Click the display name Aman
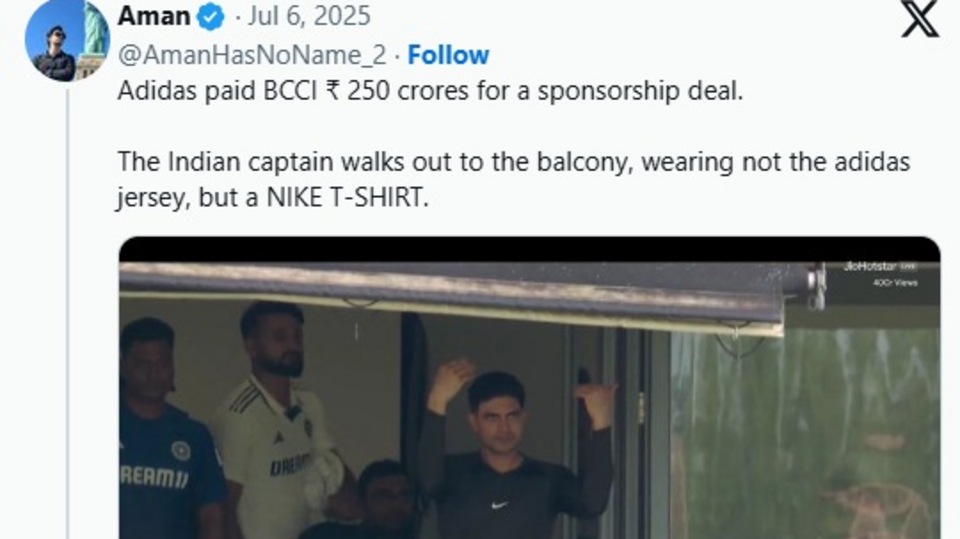This screenshot has height=539, width=960. coord(153,16)
